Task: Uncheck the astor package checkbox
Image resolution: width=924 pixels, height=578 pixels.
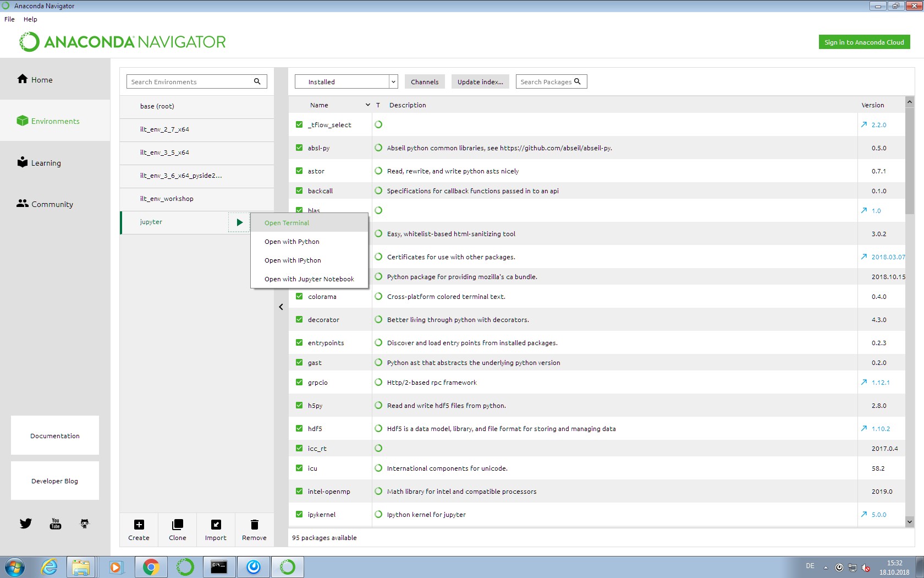Action: tap(299, 171)
